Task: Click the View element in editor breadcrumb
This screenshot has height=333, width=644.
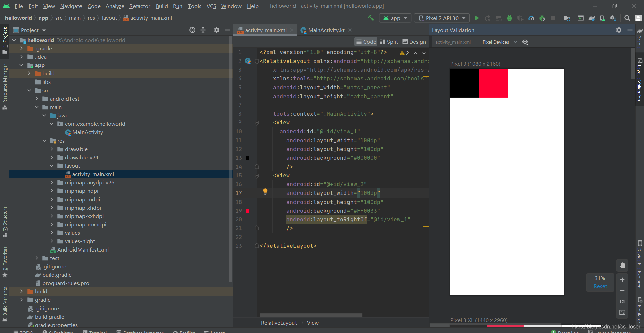Action: click(313, 323)
